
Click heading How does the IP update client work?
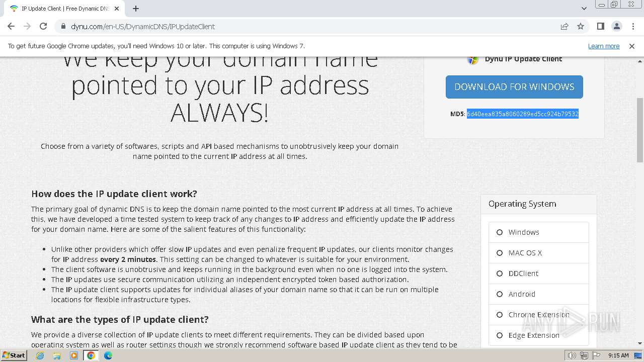pyautogui.click(x=114, y=194)
